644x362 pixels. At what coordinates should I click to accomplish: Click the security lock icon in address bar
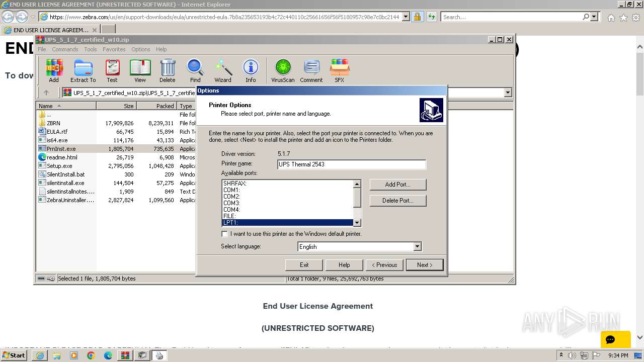pos(417,17)
